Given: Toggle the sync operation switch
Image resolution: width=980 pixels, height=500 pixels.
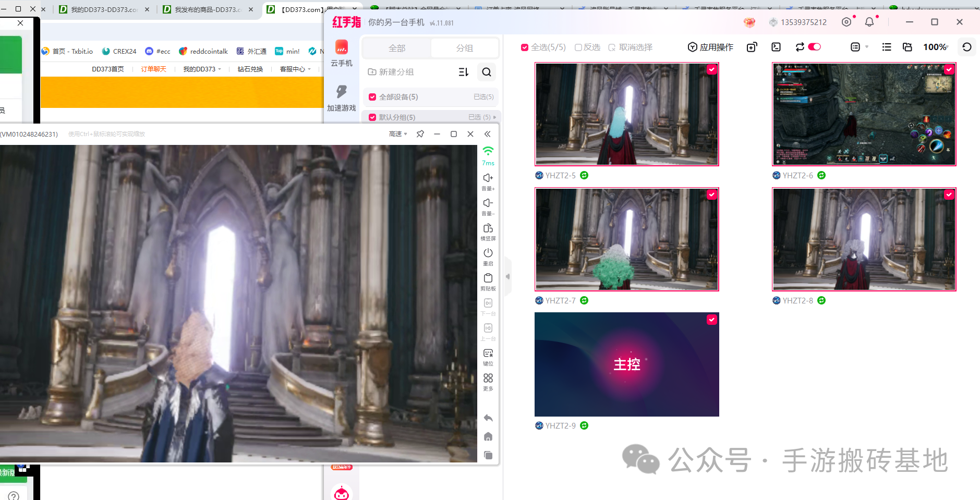Looking at the screenshot, I should point(814,47).
